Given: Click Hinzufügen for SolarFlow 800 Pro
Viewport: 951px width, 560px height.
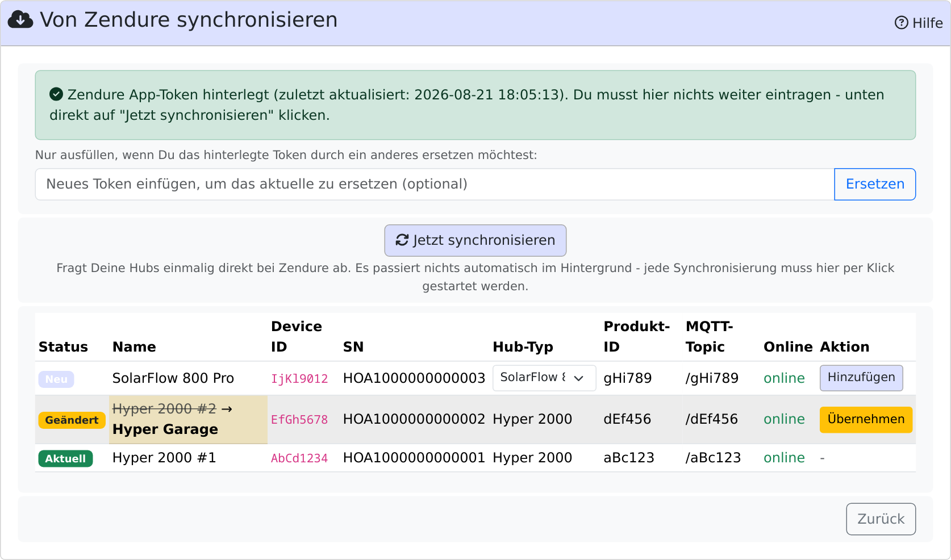Looking at the screenshot, I should pos(861,378).
